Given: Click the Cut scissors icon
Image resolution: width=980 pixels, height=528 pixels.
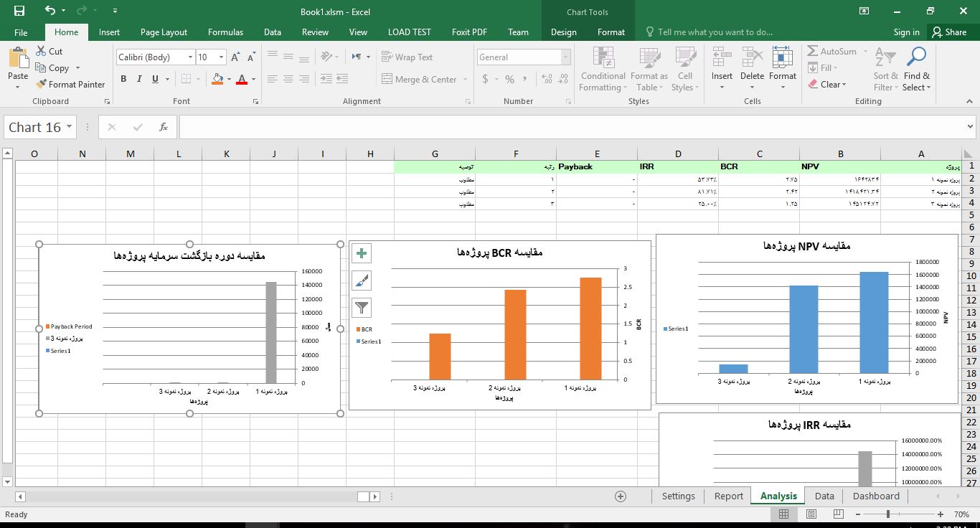Looking at the screenshot, I should 40,52.
